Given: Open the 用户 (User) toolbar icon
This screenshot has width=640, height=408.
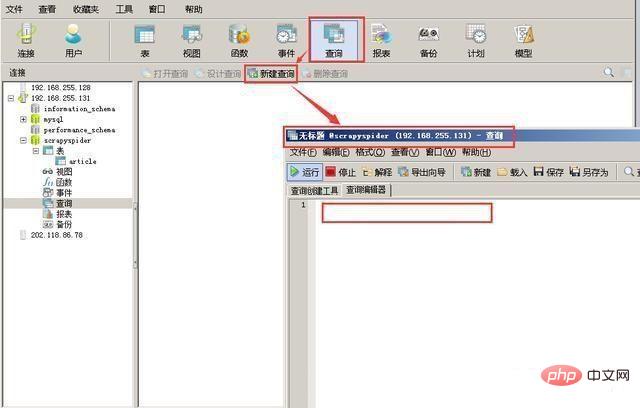Looking at the screenshot, I should tap(73, 40).
